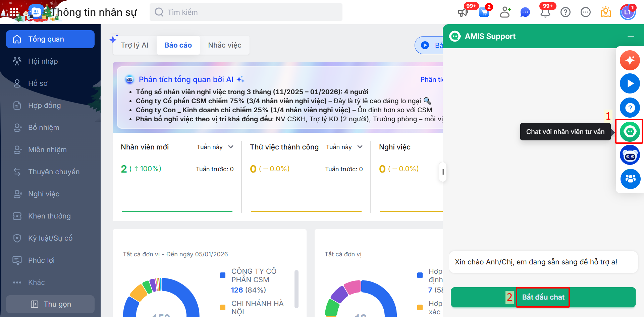Image resolution: width=644 pixels, height=317 pixels.
Task: Click the Bắt đầu chat button
Action: tap(543, 297)
